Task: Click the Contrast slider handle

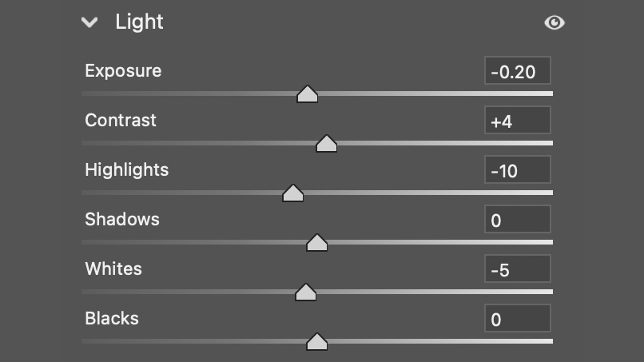Action: pos(327,144)
